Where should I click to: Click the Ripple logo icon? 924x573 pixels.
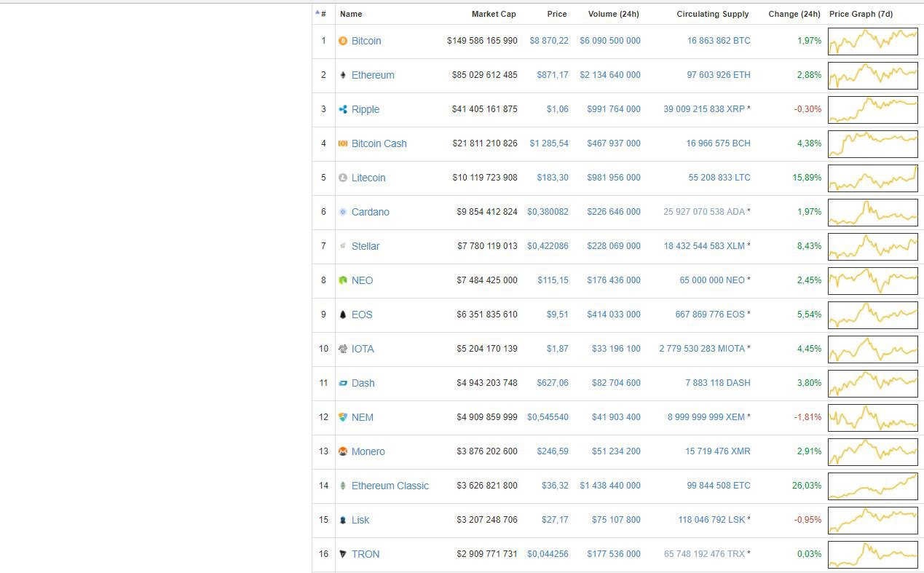pyautogui.click(x=343, y=109)
